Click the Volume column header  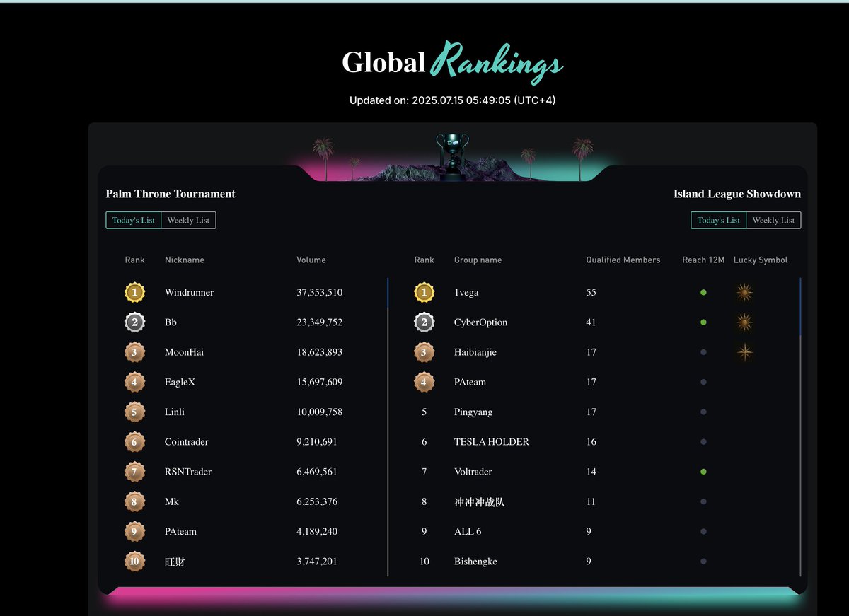click(x=311, y=260)
